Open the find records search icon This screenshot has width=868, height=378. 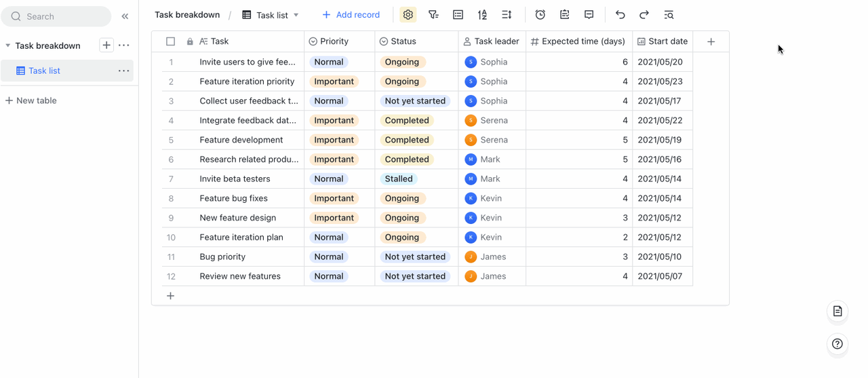point(669,15)
